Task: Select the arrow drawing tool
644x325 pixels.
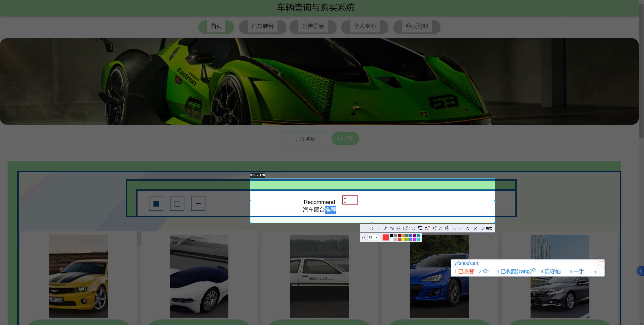Action: 378,228
